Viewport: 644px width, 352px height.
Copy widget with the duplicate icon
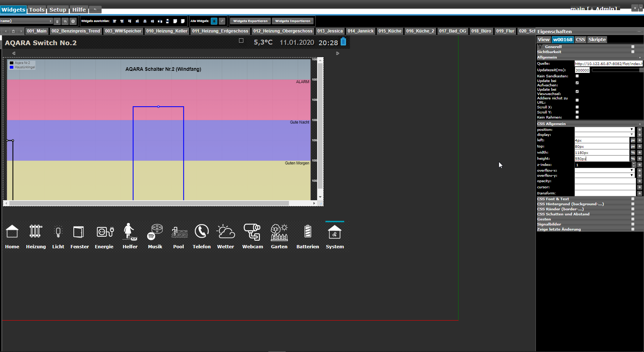(65, 21)
